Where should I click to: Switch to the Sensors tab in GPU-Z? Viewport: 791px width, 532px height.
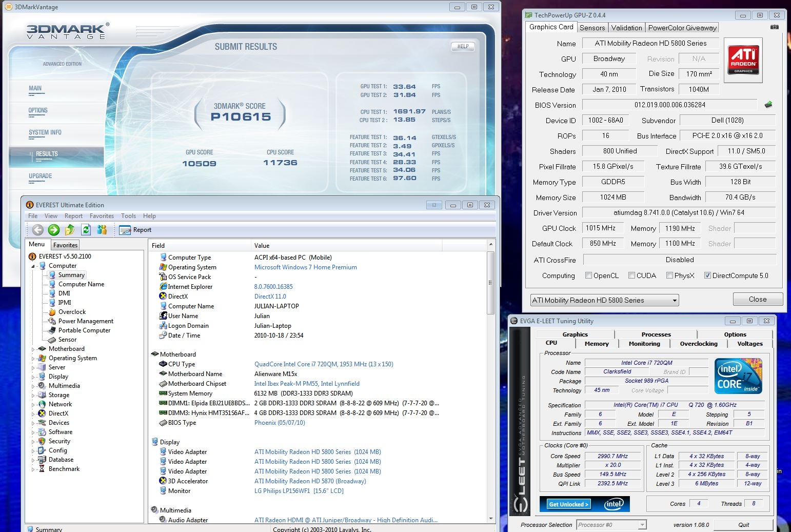point(592,28)
